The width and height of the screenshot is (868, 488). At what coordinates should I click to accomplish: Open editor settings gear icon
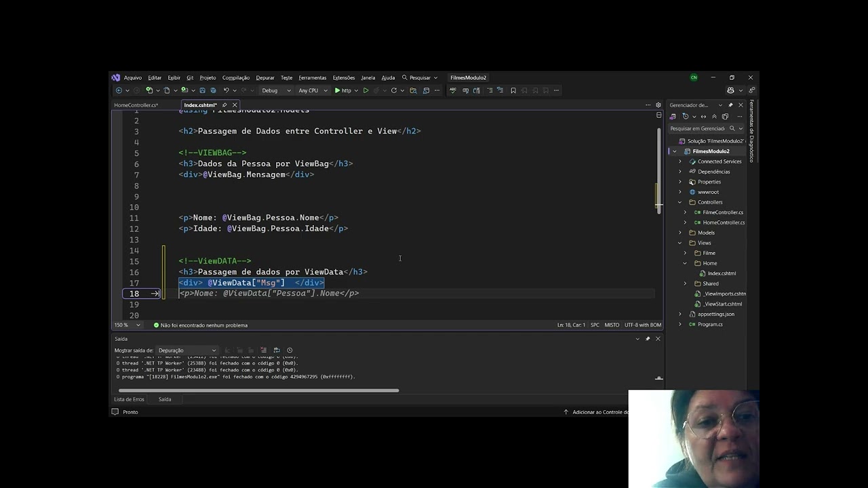click(658, 105)
